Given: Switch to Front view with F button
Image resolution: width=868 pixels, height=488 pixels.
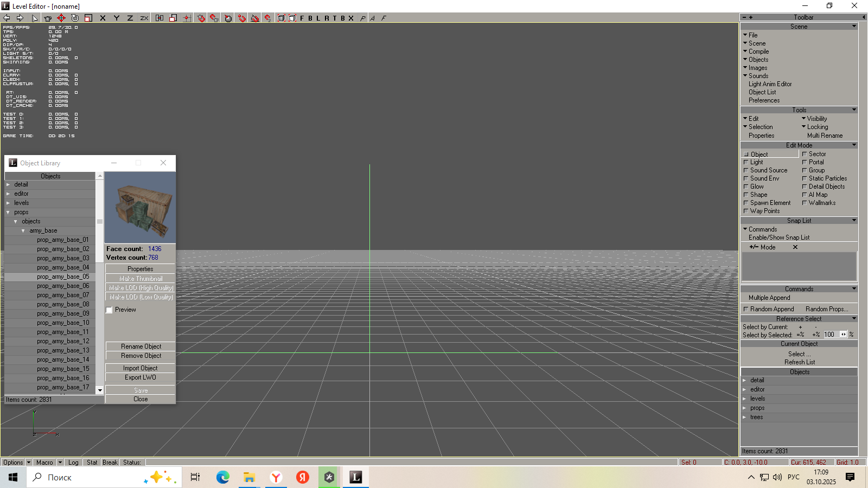Looking at the screenshot, I should (302, 18).
